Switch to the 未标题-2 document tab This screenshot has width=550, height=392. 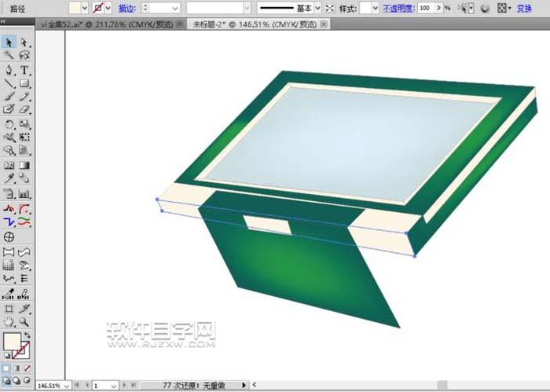[240, 24]
